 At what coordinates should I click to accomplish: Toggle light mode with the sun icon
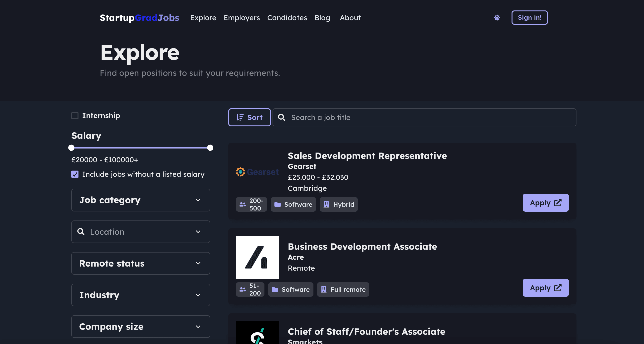(497, 18)
